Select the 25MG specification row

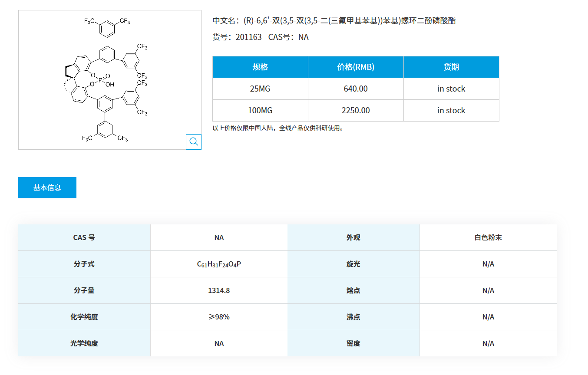pyautogui.click(x=260, y=89)
